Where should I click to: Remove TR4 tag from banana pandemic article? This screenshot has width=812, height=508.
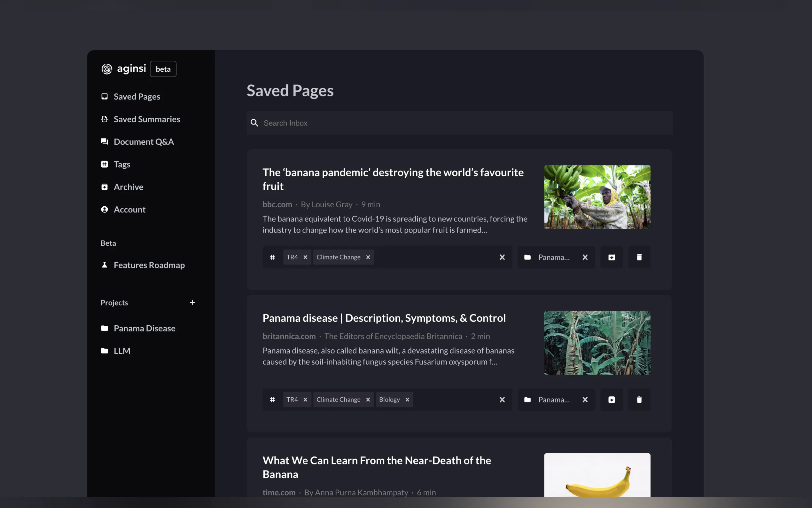[x=305, y=257]
